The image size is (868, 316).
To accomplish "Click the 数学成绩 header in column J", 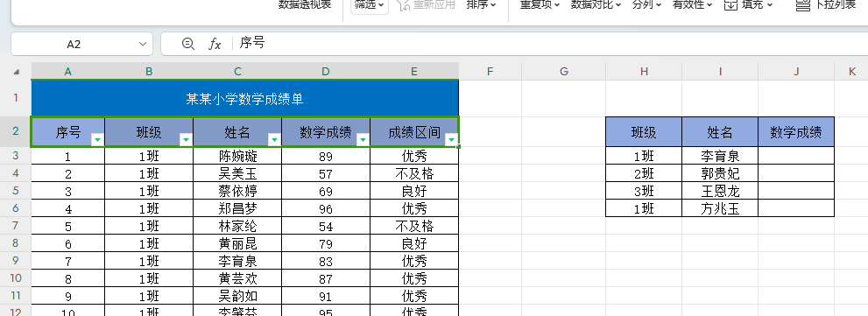I will 796,131.
